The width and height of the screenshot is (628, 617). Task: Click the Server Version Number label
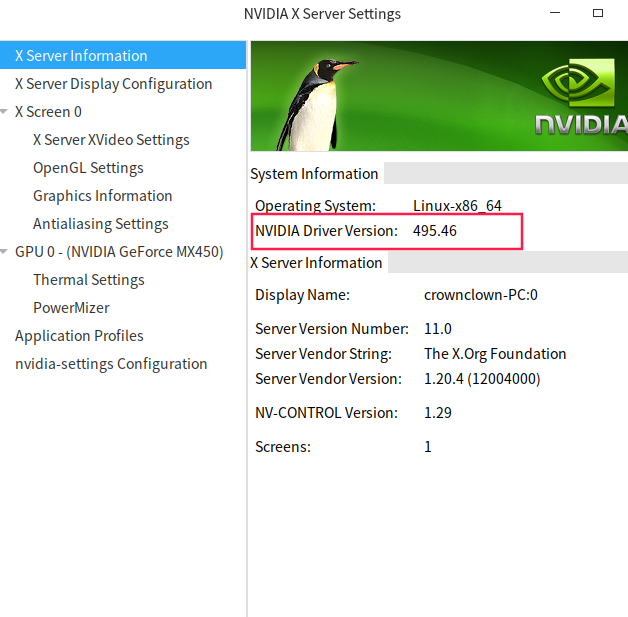click(332, 329)
